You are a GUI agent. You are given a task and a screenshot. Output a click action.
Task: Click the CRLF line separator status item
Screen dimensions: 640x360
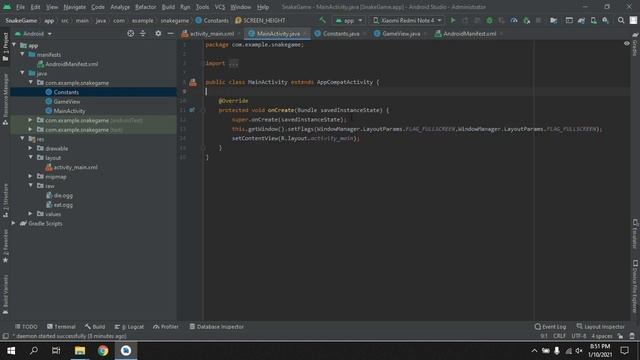coord(559,336)
